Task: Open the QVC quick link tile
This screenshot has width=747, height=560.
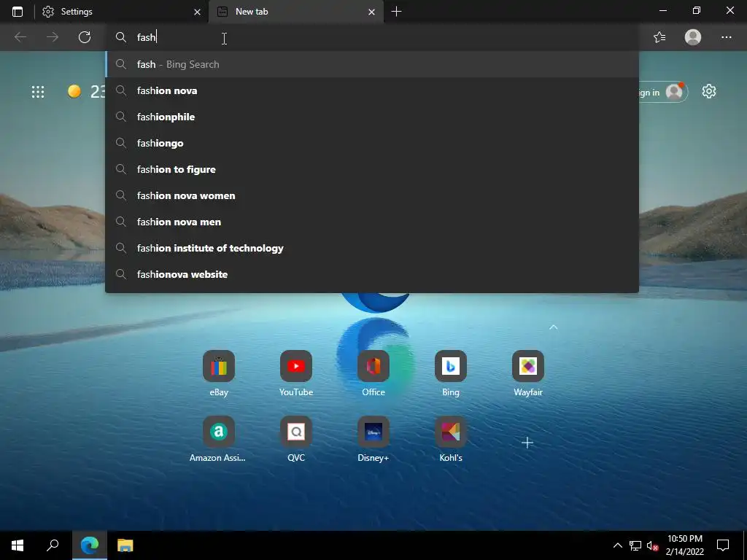Action: (x=296, y=432)
